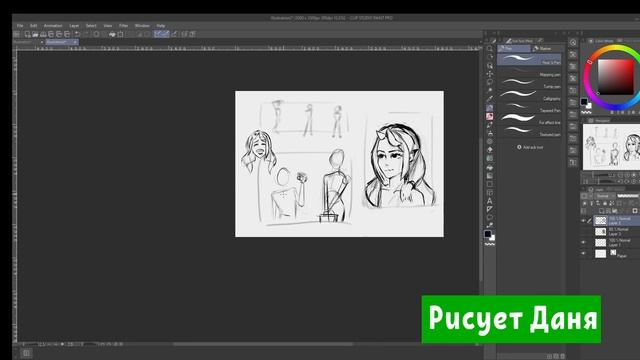Open the Edit menu
Viewport: 640px width, 360px height.
click(x=33, y=26)
